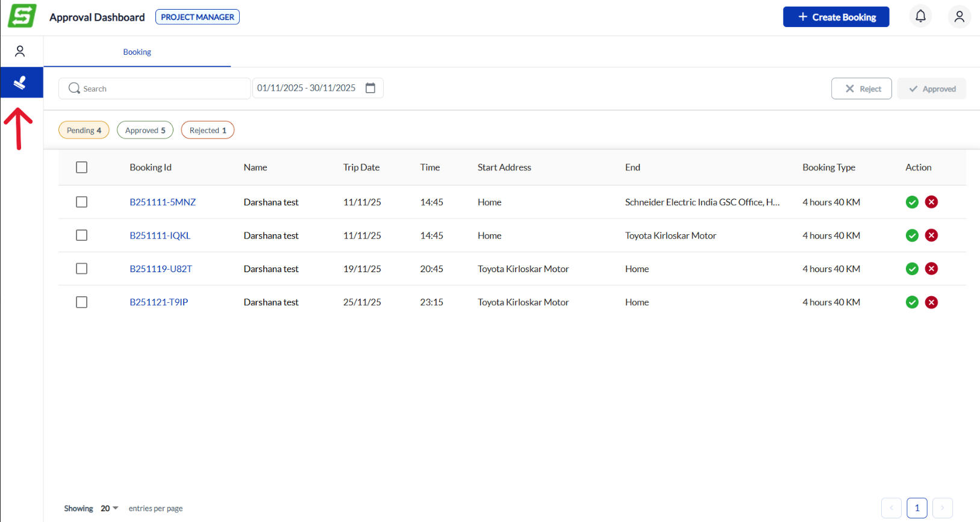Image resolution: width=980 pixels, height=522 pixels.
Task: Open the calendar date picker icon
Action: pyautogui.click(x=370, y=88)
